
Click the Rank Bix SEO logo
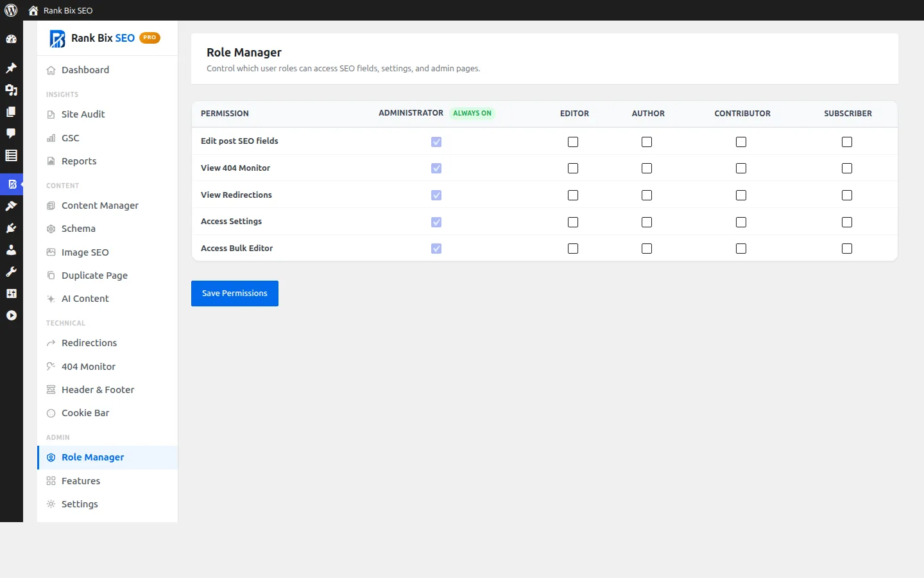point(58,39)
